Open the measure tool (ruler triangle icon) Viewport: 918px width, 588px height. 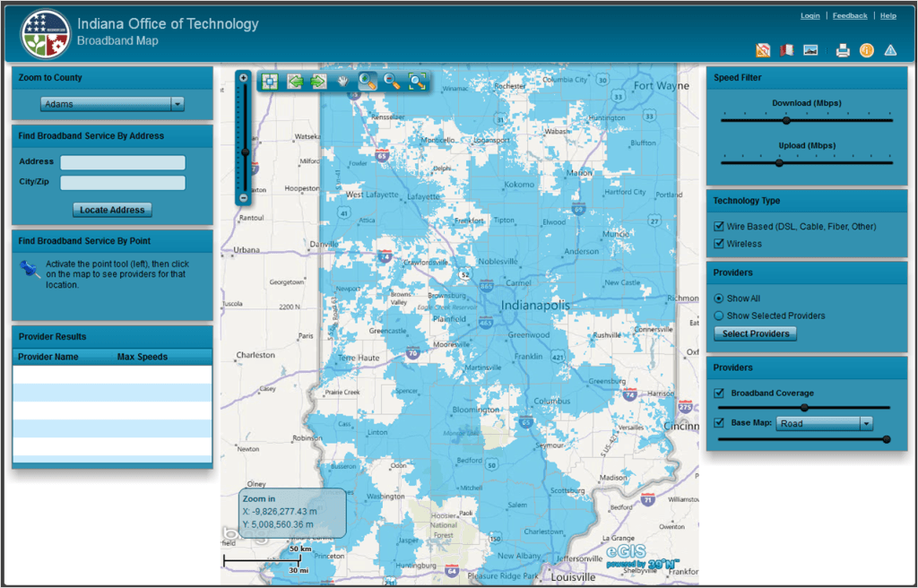pyautogui.click(x=763, y=50)
